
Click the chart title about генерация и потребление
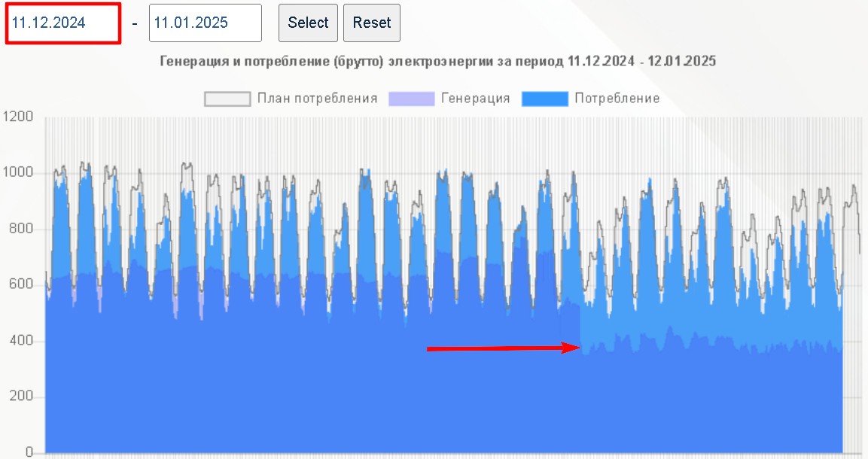coord(437,62)
